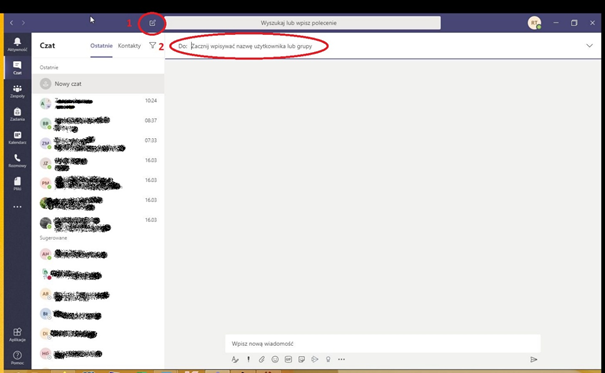Click the Wpisz nową wiadomość message box
Viewport: 605px width, 373px height.
[383, 343]
